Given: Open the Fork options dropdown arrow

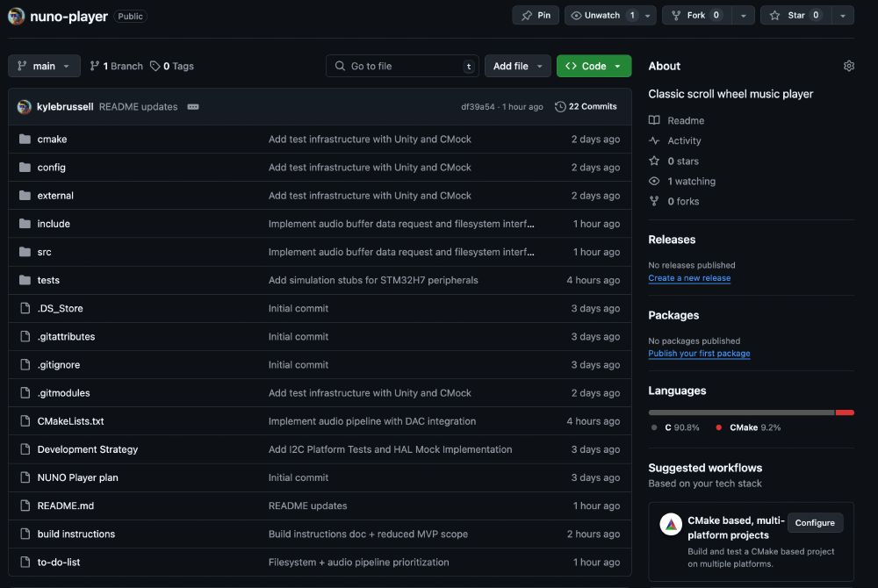Looking at the screenshot, I should (x=743, y=16).
